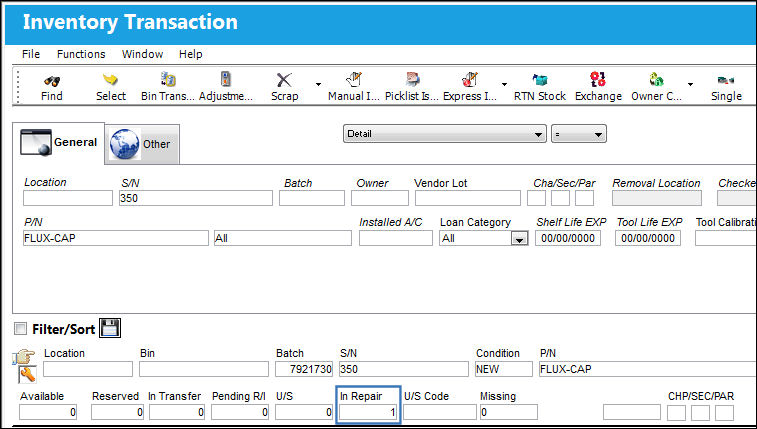This screenshot has width=757, height=429.
Task: Click the In Transfer quantity field
Action: click(177, 412)
